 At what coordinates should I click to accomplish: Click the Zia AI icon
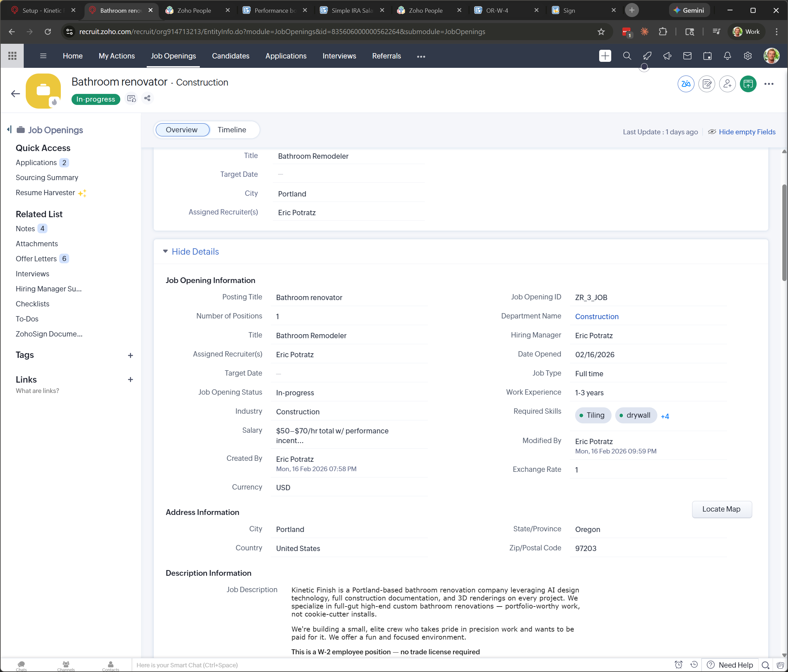tap(686, 84)
